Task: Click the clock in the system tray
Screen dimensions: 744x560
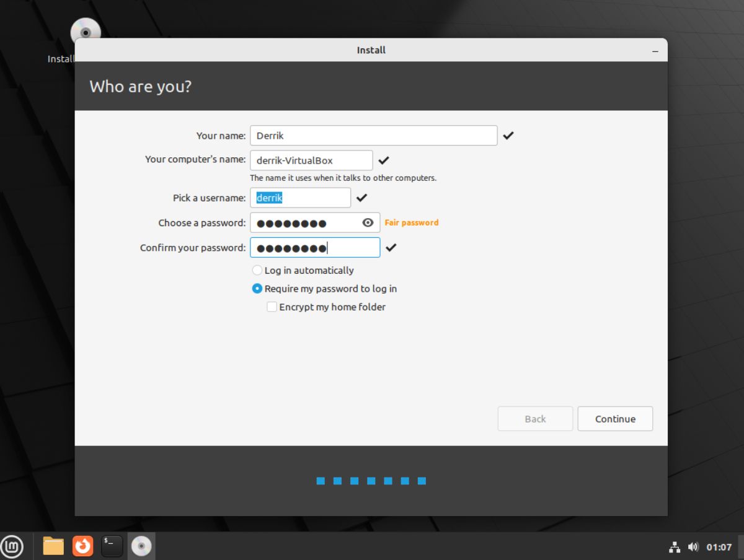Action: (718, 547)
